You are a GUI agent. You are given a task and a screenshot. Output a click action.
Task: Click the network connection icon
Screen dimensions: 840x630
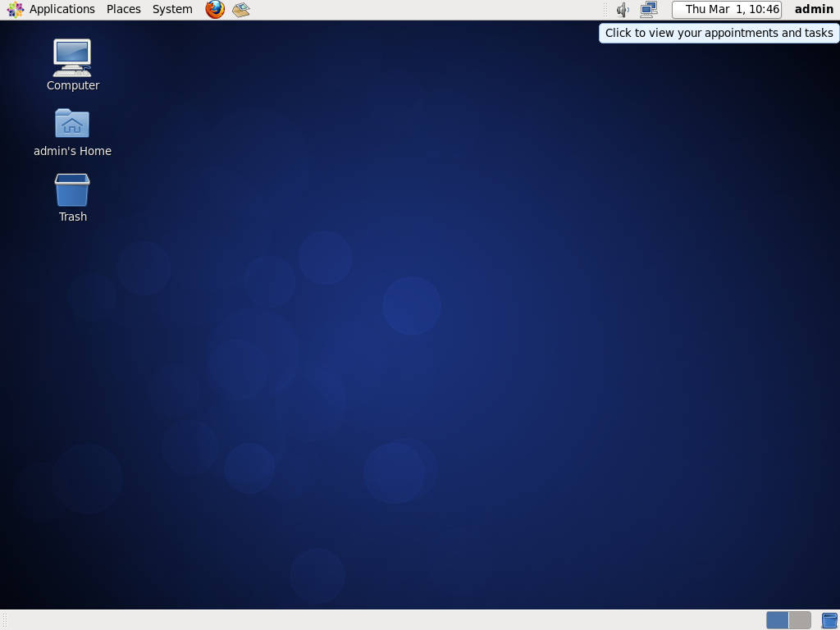point(649,9)
